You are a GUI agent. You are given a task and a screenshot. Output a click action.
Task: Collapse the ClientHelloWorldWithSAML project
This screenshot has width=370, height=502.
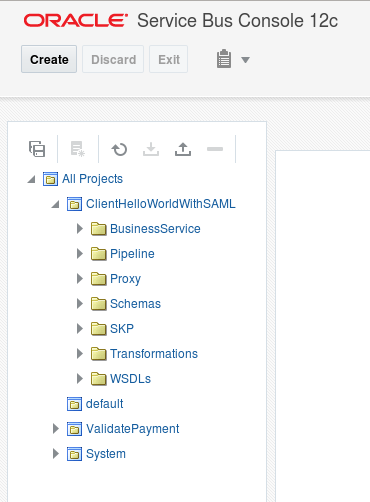pos(55,204)
